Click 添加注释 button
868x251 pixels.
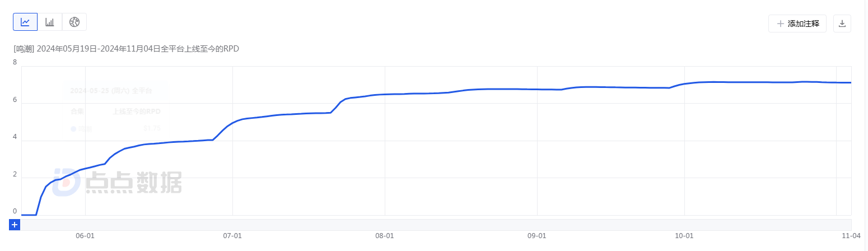pyautogui.click(x=797, y=24)
